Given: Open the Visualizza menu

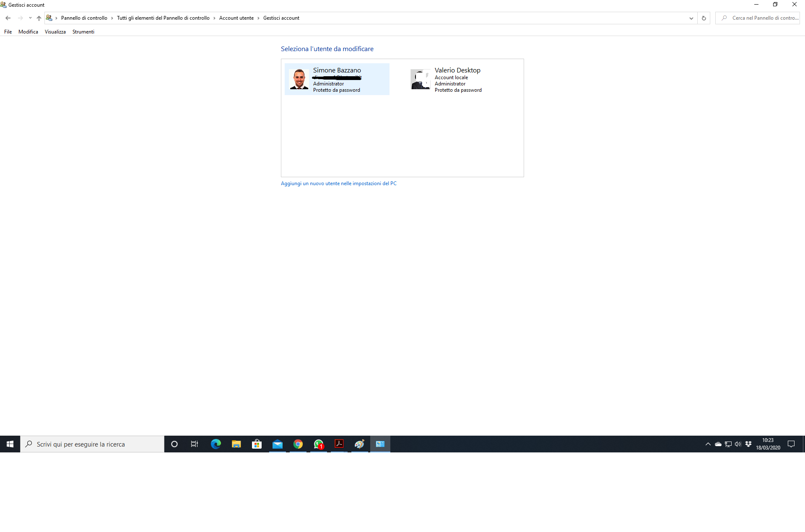Looking at the screenshot, I should (55, 32).
